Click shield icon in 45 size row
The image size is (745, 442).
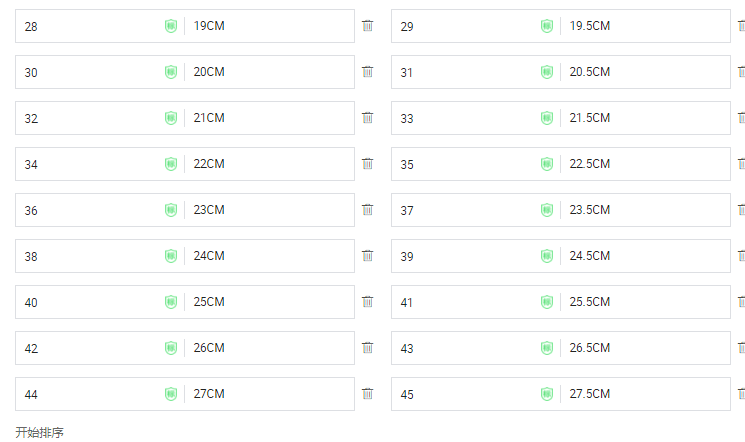[547, 394]
